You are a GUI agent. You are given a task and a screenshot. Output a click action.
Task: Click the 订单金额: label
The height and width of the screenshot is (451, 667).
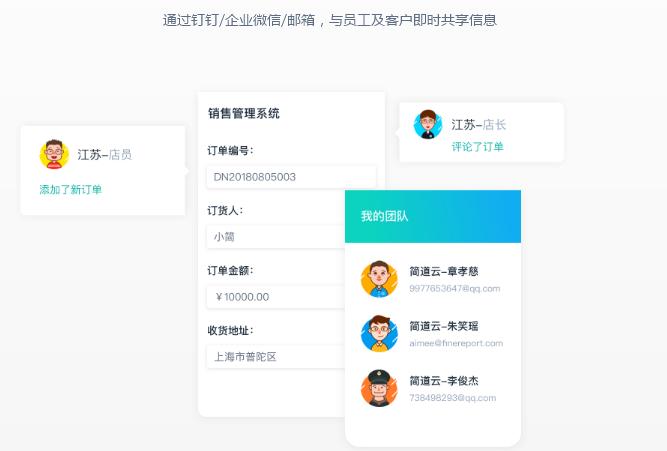pyautogui.click(x=230, y=270)
